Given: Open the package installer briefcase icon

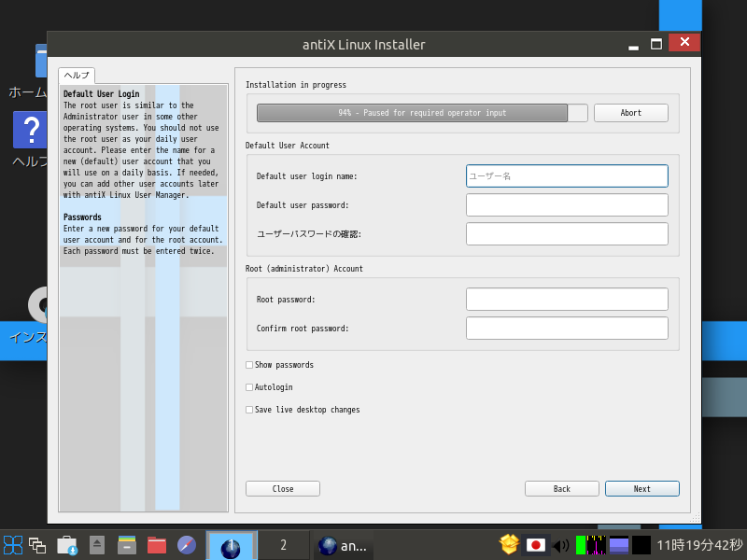Looking at the screenshot, I should click(x=67, y=545).
